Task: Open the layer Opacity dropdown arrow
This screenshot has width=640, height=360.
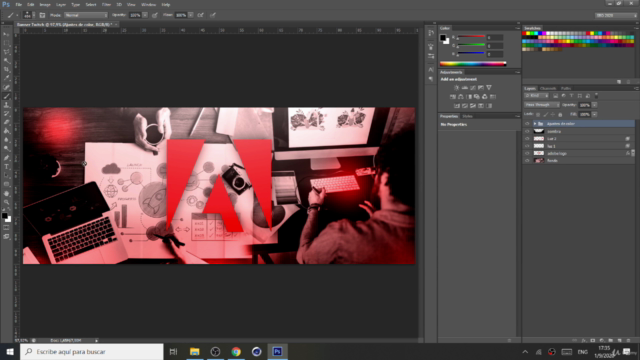Action: 594,105
